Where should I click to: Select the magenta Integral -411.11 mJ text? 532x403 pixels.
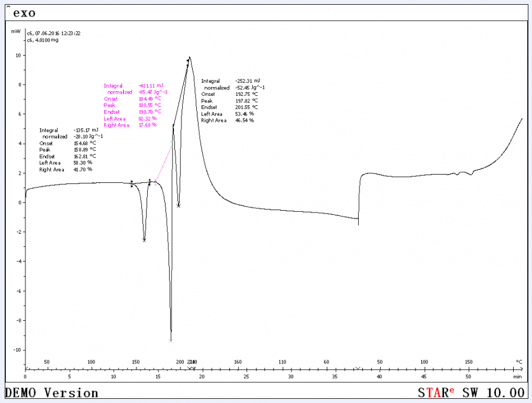134,86
